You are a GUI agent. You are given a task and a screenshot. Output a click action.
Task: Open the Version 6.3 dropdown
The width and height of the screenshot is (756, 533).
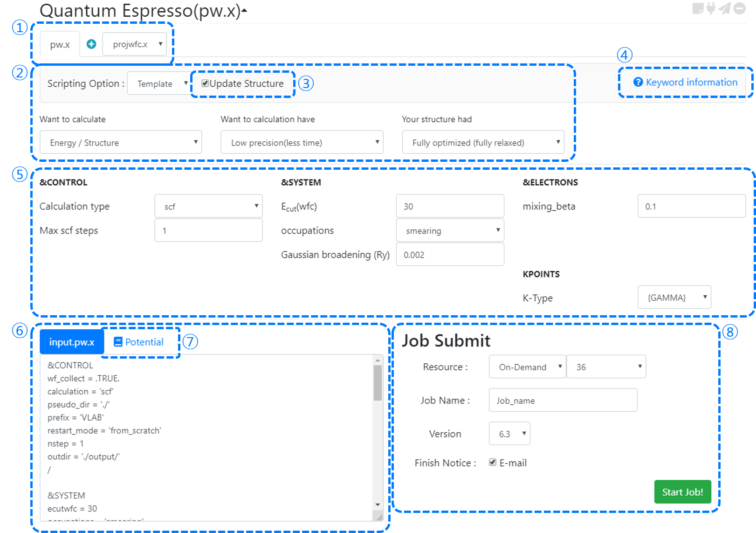pyautogui.click(x=509, y=434)
